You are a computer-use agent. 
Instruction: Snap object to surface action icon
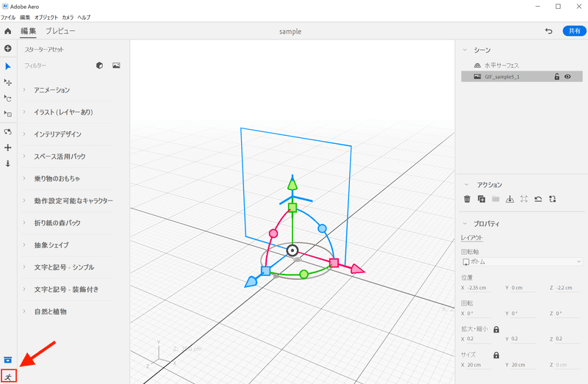coord(509,199)
